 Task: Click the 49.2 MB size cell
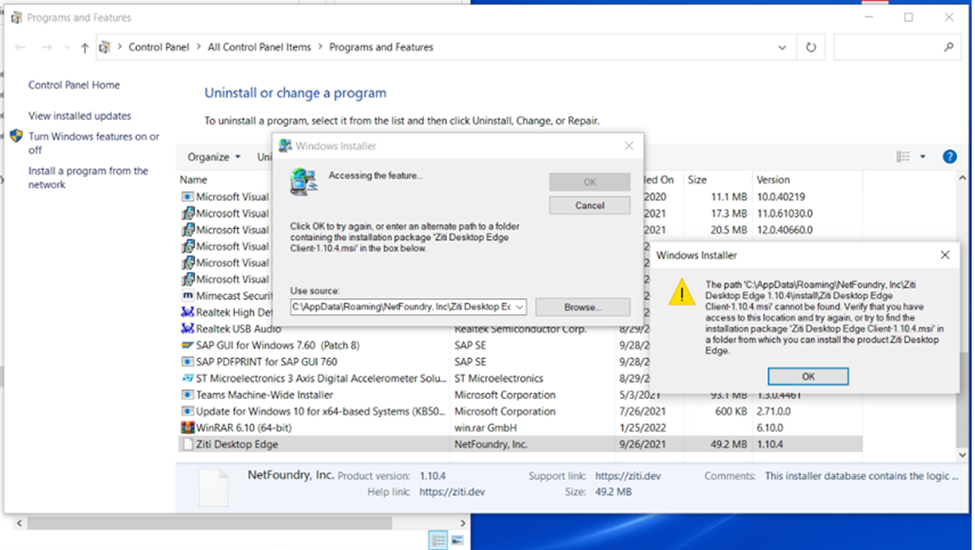[x=728, y=444]
